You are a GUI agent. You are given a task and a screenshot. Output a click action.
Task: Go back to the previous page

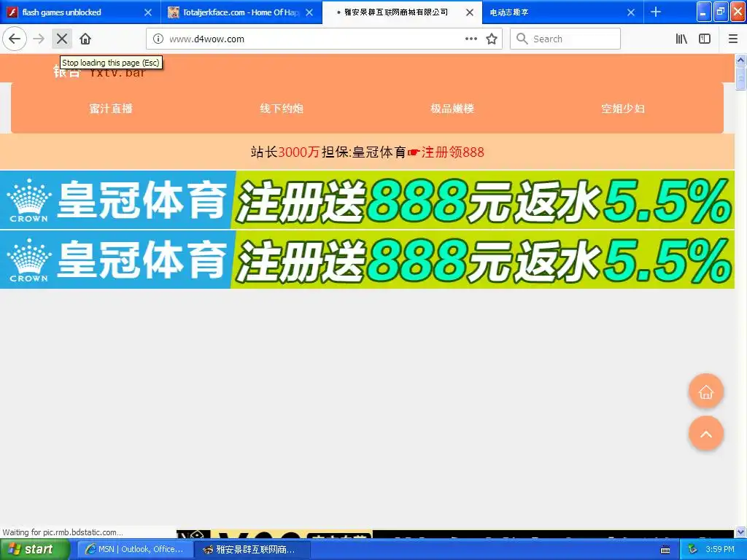(x=15, y=39)
